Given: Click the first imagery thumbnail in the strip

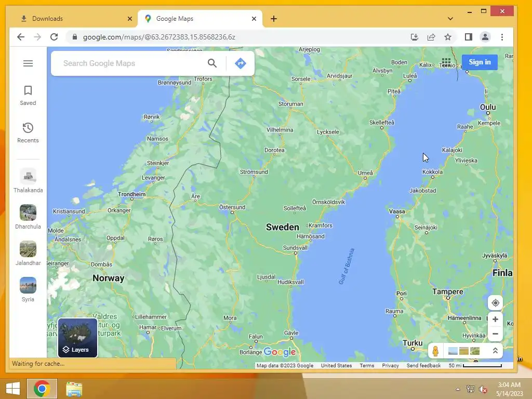Looking at the screenshot, I should pyautogui.click(x=453, y=351).
